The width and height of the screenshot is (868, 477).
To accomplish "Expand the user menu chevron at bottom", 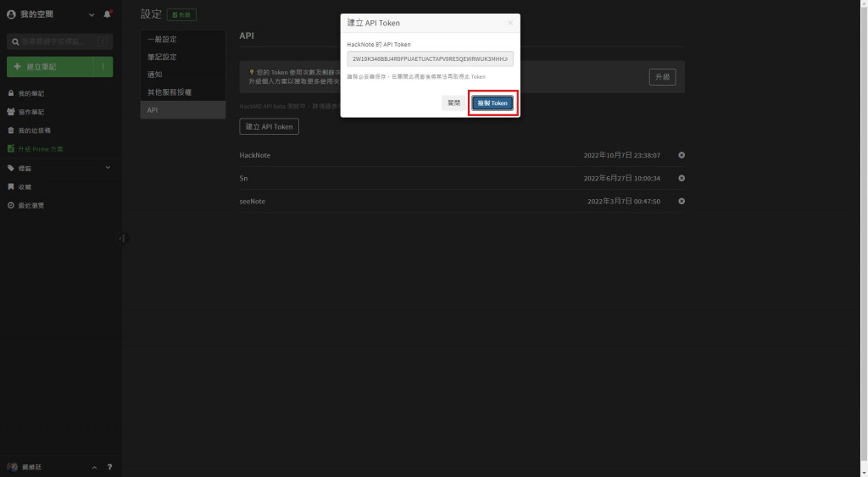I will point(94,468).
